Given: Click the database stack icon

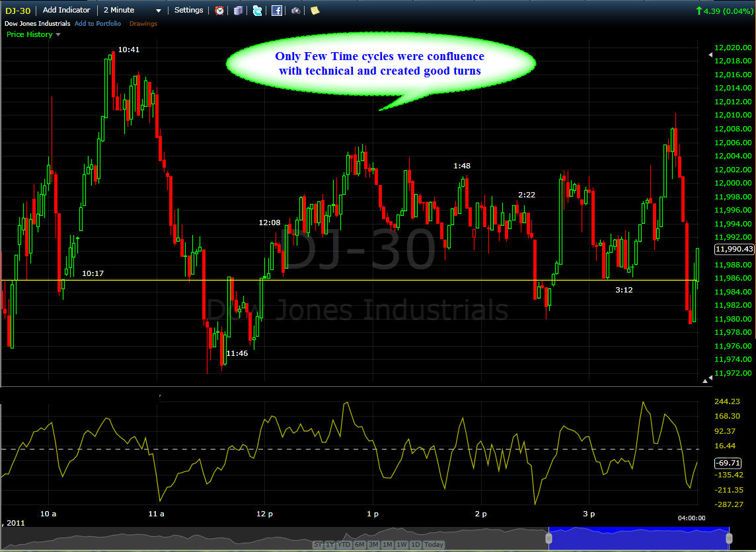Looking at the screenshot, I should pyautogui.click(x=238, y=10).
